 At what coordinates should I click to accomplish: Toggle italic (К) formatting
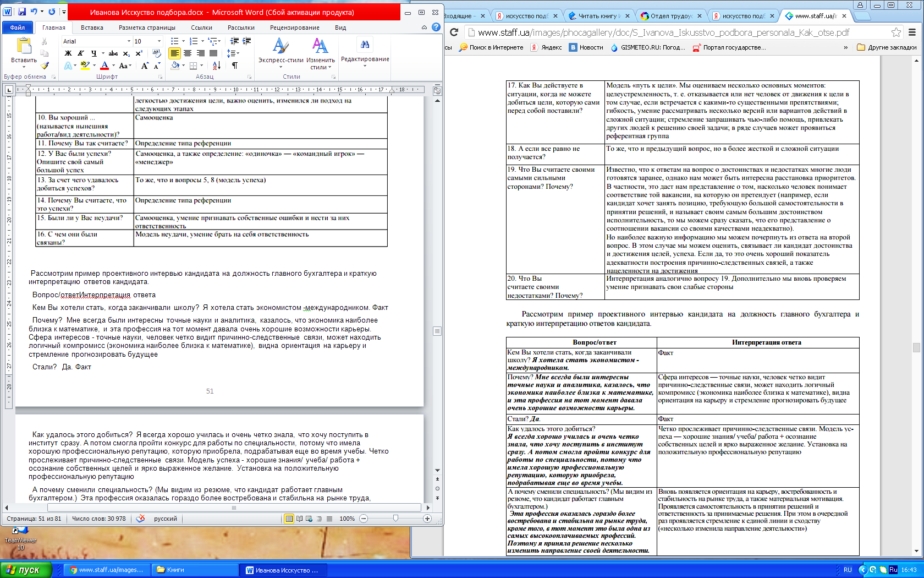pos(81,53)
